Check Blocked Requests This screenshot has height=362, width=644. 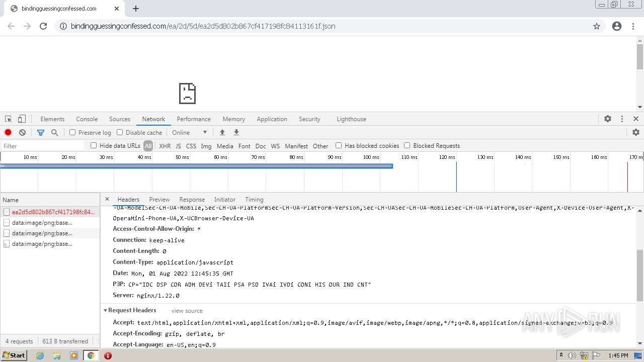click(407, 145)
